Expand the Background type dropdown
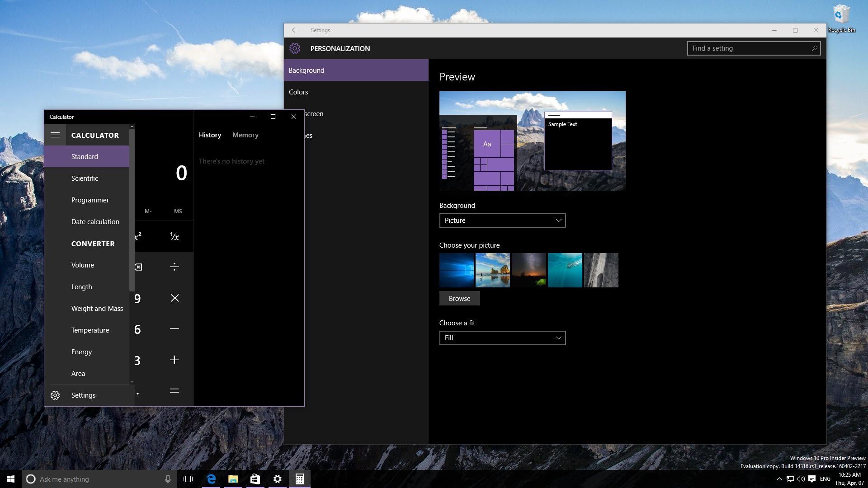 coord(502,221)
